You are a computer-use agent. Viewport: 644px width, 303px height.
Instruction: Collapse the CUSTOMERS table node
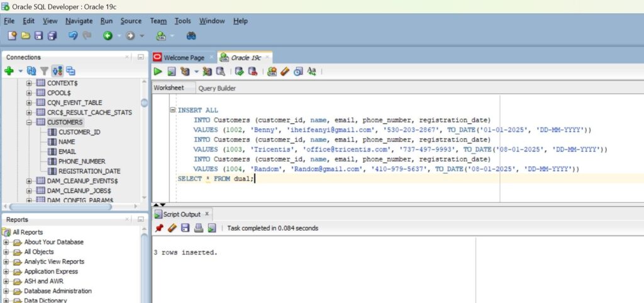pos(30,122)
